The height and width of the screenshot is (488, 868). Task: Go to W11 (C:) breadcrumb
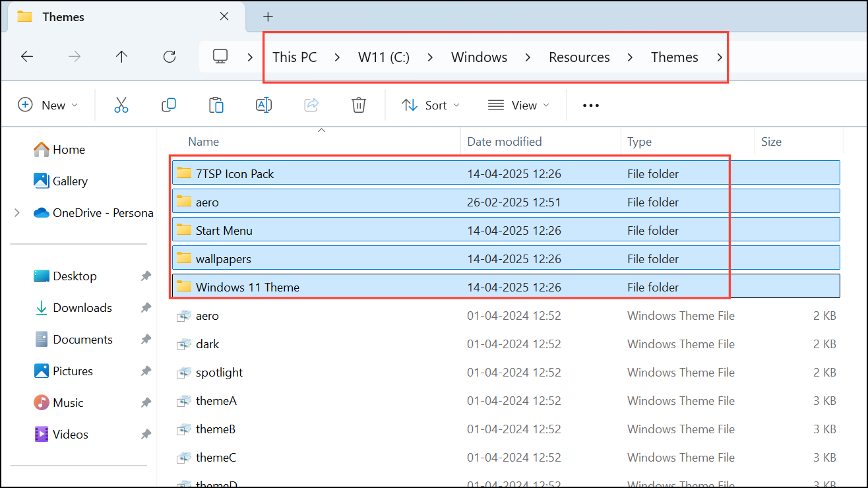point(384,57)
